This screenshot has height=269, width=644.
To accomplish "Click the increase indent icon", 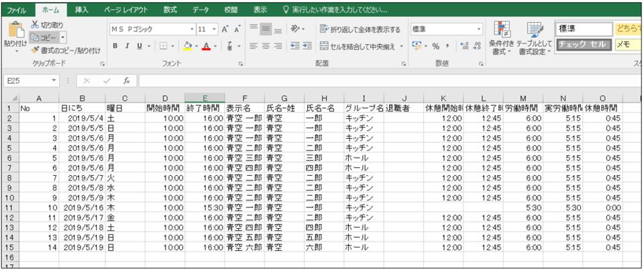I will (x=307, y=46).
